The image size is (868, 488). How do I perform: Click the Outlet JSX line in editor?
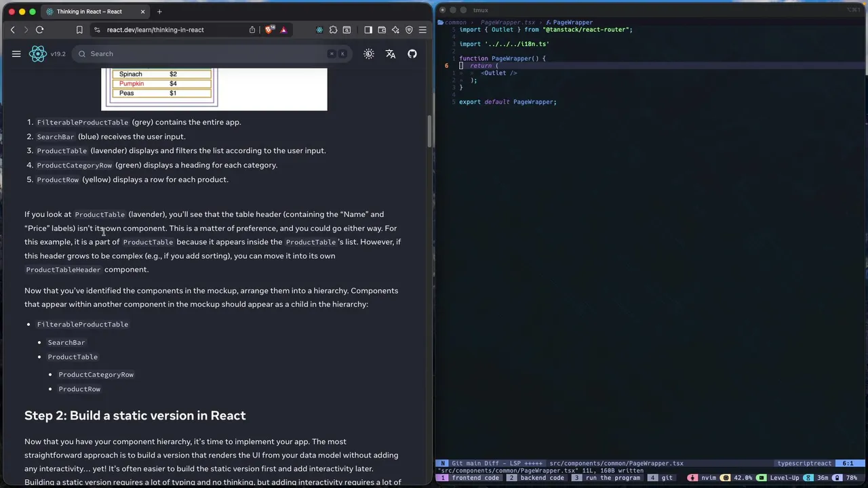[499, 73]
